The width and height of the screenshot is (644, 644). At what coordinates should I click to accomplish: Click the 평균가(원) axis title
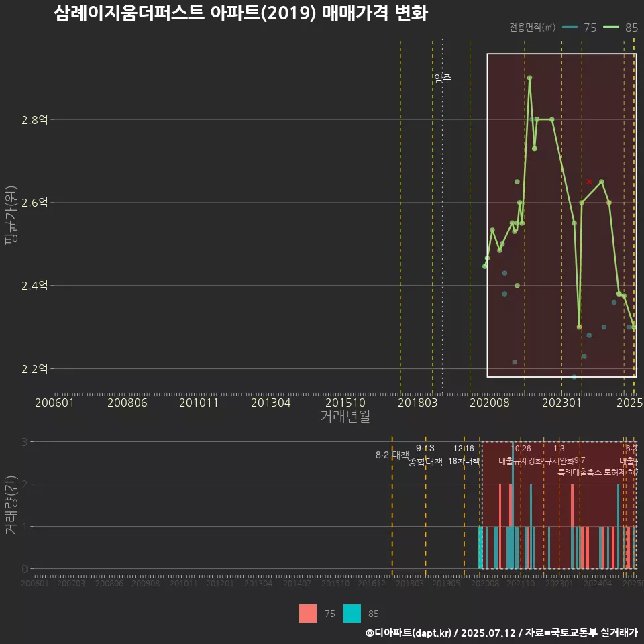pyautogui.click(x=11, y=215)
